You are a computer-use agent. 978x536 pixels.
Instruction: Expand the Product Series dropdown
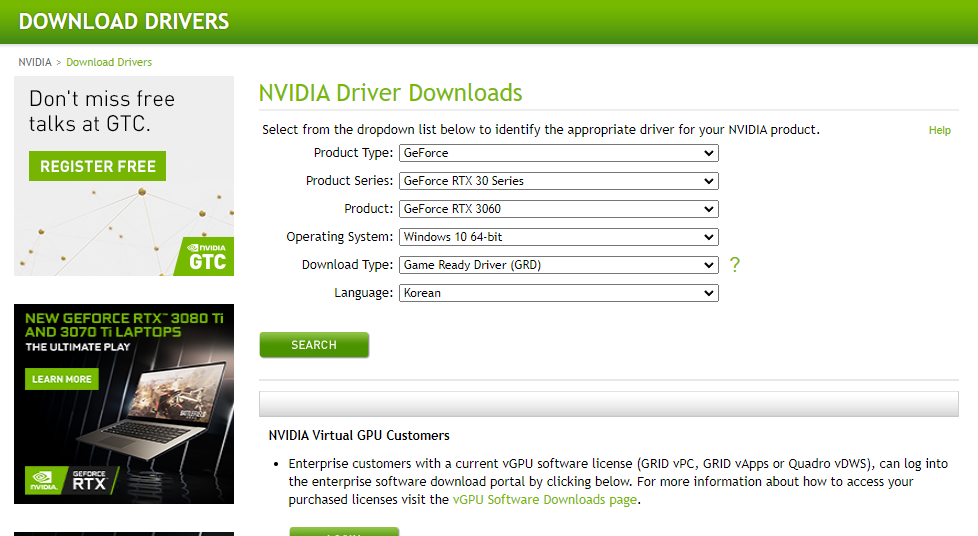[x=559, y=181]
